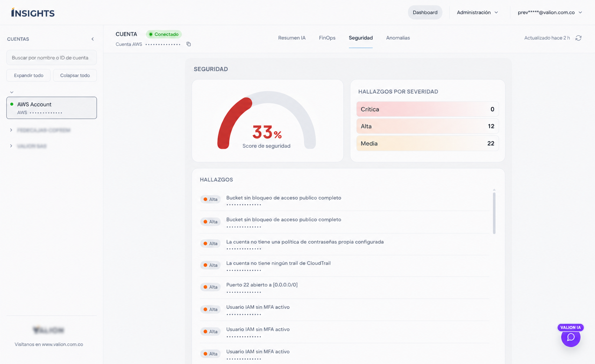Select the Crítica severity bar
The height and width of the screenshot is (364, 595).
(x=427, y=109)
